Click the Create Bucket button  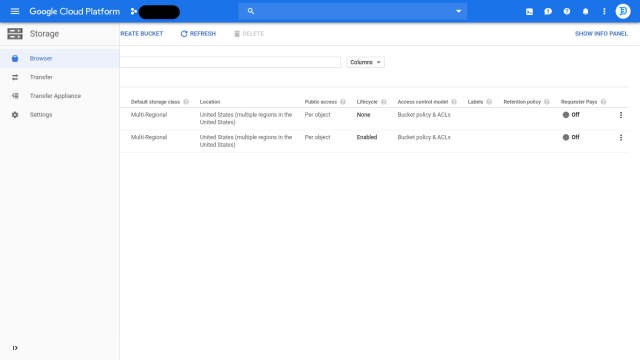pyautogui.click(x=141, y=34)
